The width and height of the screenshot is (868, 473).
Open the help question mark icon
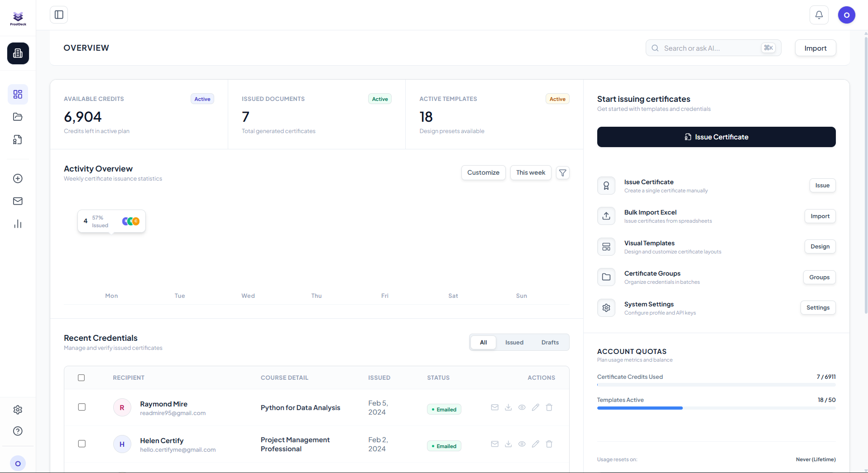pos(18,431)
